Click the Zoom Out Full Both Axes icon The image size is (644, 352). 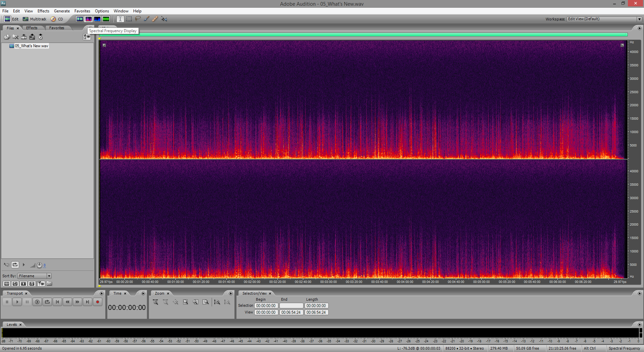[x=175, y=302]
